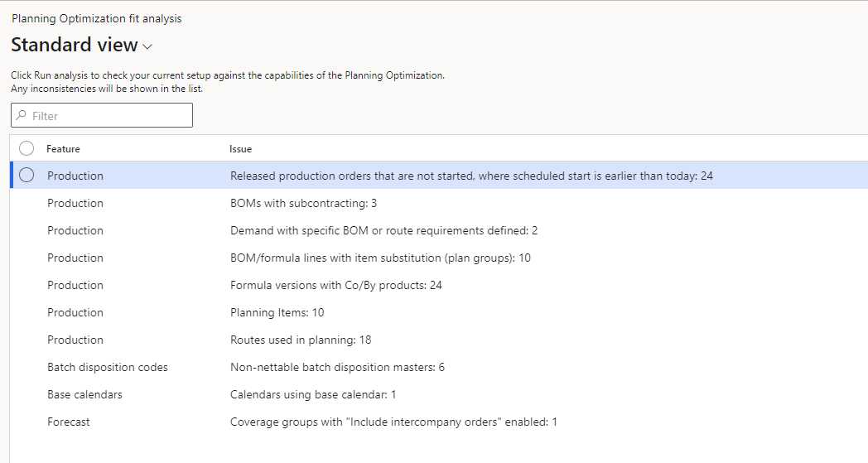Click the search magnifier icon in filter box
Screen dimensions: 868x463
pyautogui.click(x=22, y=116)
